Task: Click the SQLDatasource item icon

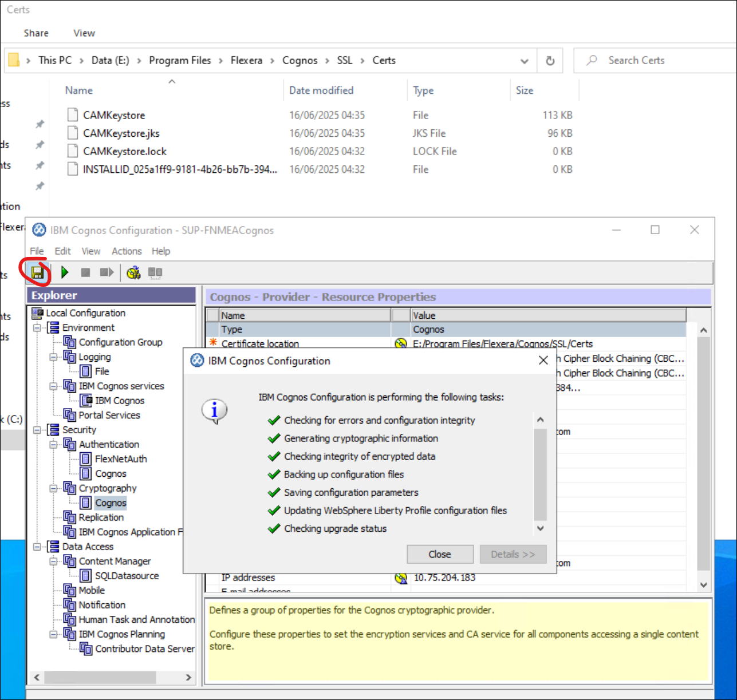Action: point(86,576)
